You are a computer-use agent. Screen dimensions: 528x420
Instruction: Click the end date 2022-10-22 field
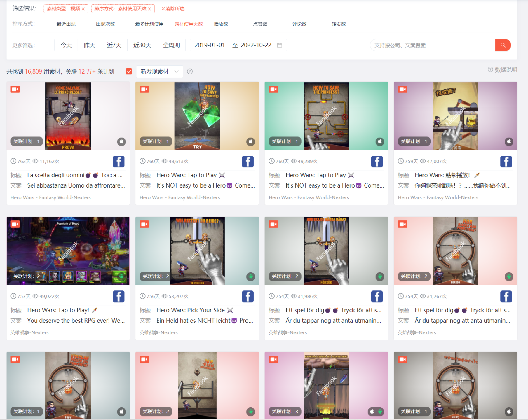[x=256, y=45]
